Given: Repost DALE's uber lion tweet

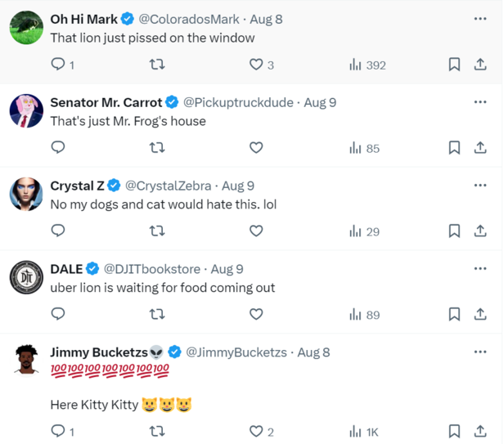Looking at the screenshot, I should [x=157, y=315].
